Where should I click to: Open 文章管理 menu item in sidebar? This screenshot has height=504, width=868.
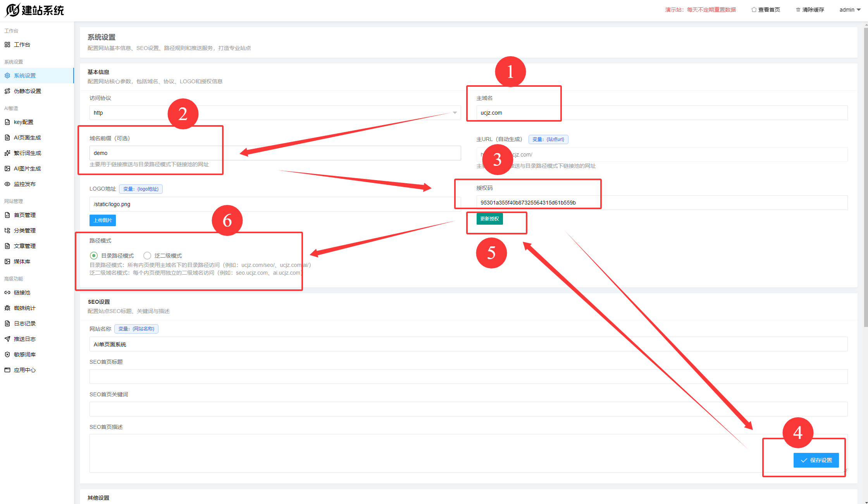click(x=24, y=246)
